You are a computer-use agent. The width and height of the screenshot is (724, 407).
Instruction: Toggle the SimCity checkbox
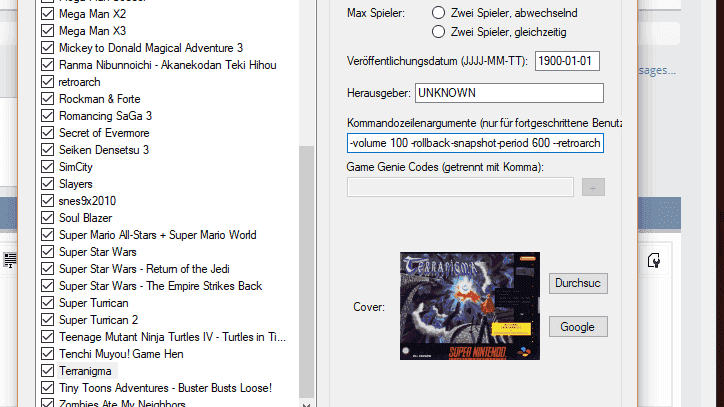(x=48, y=167)
